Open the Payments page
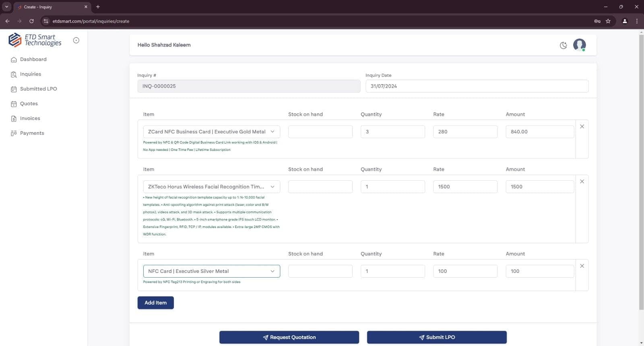 (x=27, y=133)
